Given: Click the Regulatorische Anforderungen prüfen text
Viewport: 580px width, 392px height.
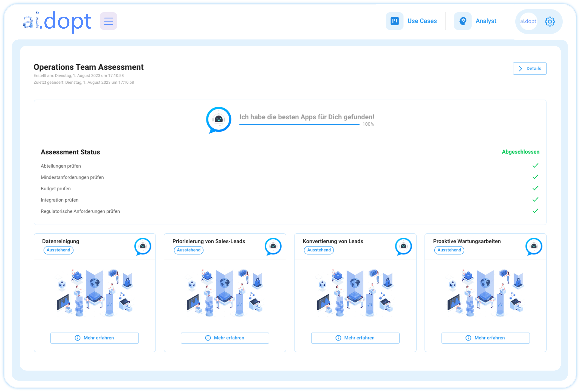Looking at the screenshot, I should [80, 211].
